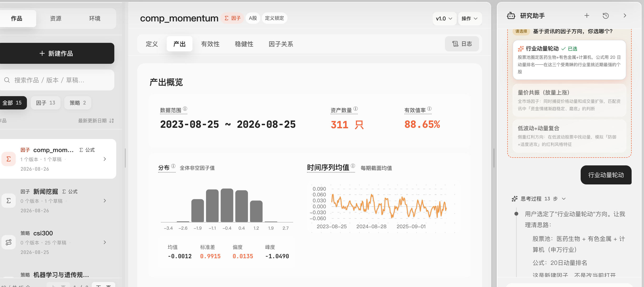The width and height of the screenshot is (644, 287).
Task: Click the 均值 value -0.0012
Action: (180, 256)
